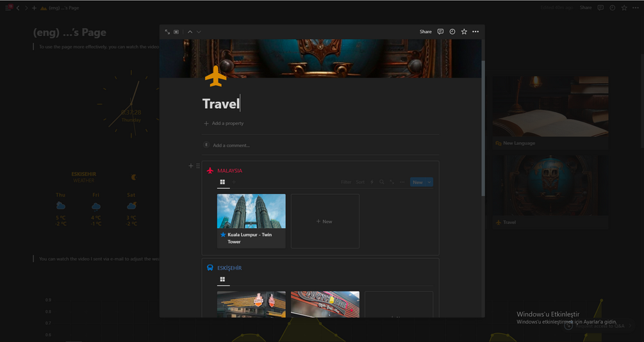Go to previous page with up chevron
The height and width of the screenshot is (342, 644).
[190, 31]
